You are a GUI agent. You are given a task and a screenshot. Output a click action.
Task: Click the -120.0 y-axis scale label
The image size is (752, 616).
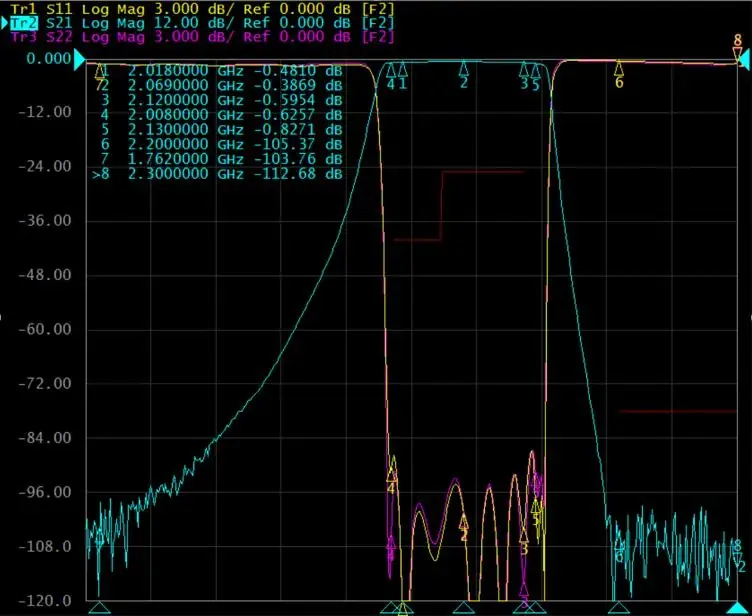coord(44,601)
